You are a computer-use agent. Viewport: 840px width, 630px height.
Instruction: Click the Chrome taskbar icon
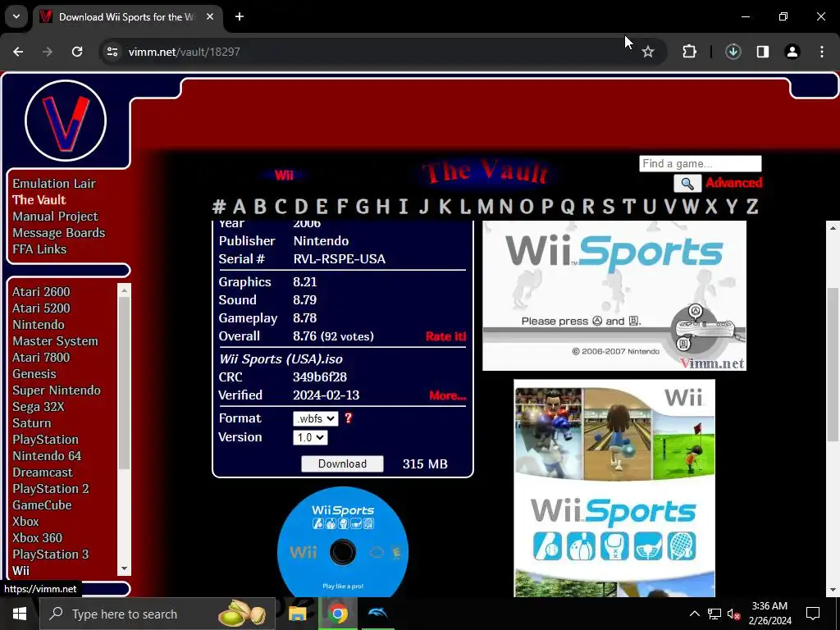point(337,614)
